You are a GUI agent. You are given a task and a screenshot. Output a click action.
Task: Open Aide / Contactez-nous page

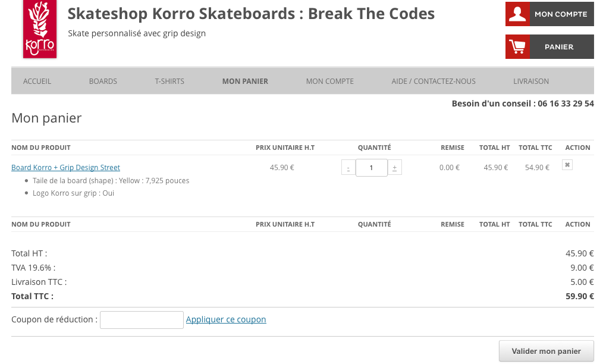click(x=434, y=81)
